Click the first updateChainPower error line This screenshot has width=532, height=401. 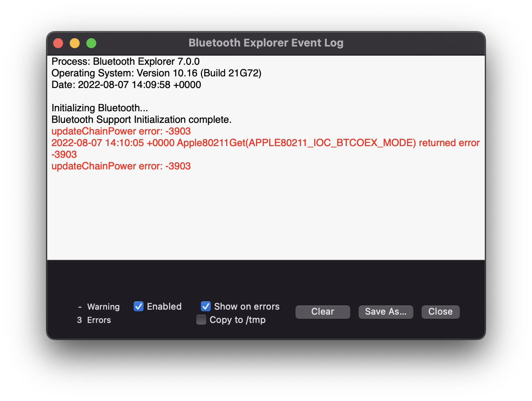coord(121,131)
